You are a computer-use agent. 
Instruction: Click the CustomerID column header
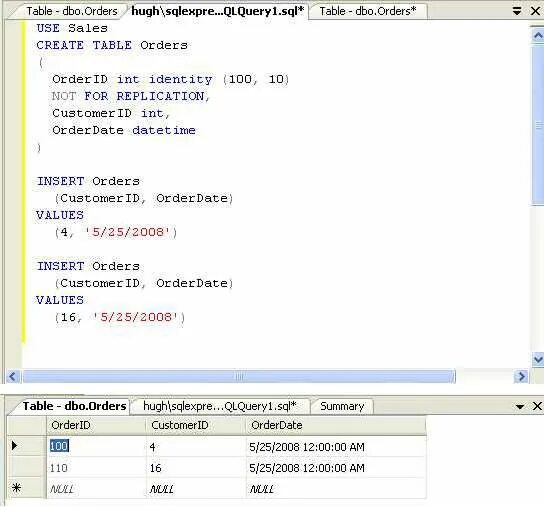(196, 425)
